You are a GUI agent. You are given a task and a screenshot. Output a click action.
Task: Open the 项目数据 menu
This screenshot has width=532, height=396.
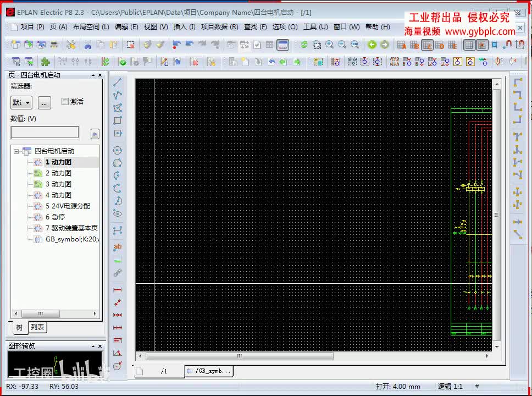[219, 27]
